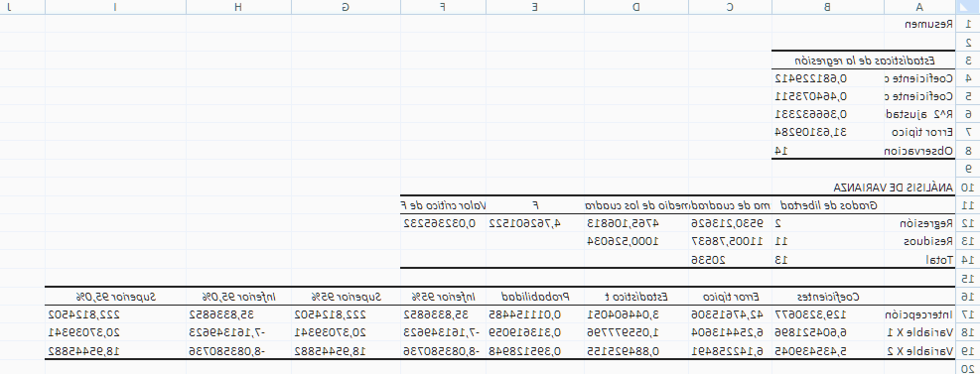Select row 15 header
The height and width of the screenshot is (374, 980).
967,277
